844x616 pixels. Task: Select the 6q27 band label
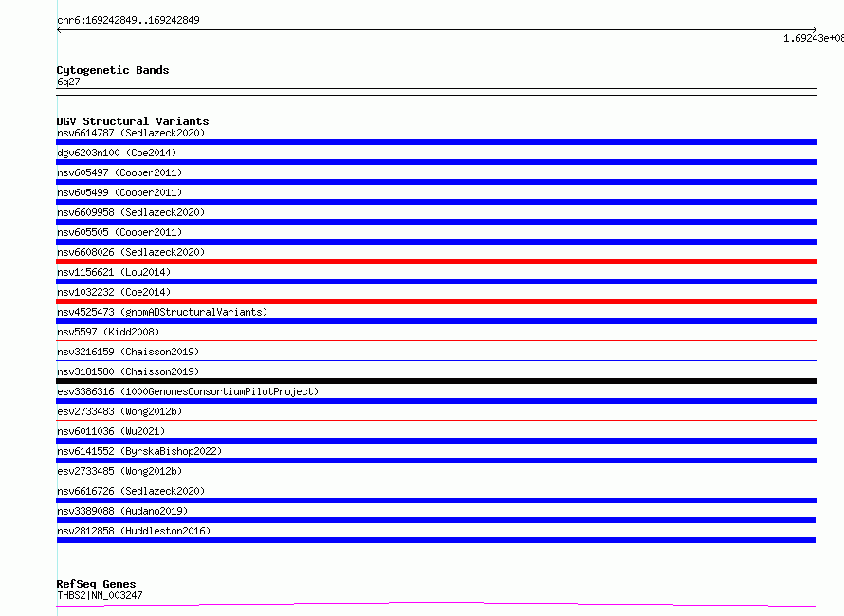68,82
